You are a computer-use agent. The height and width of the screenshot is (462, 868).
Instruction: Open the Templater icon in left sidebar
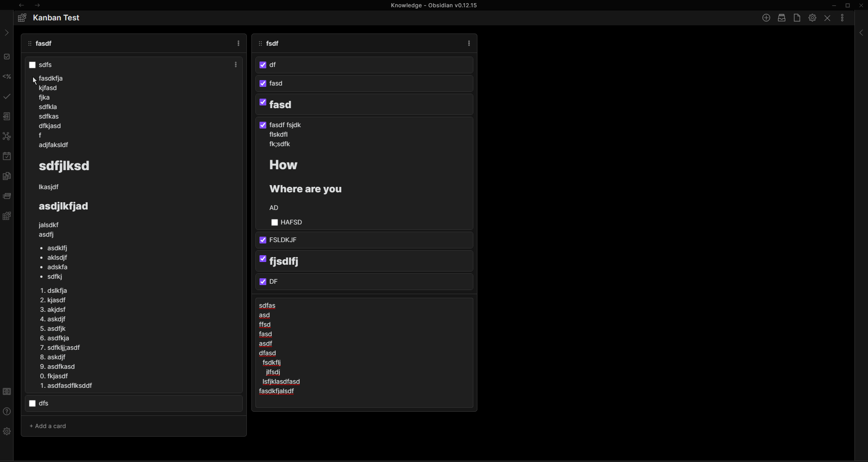[x=7, y=76]
